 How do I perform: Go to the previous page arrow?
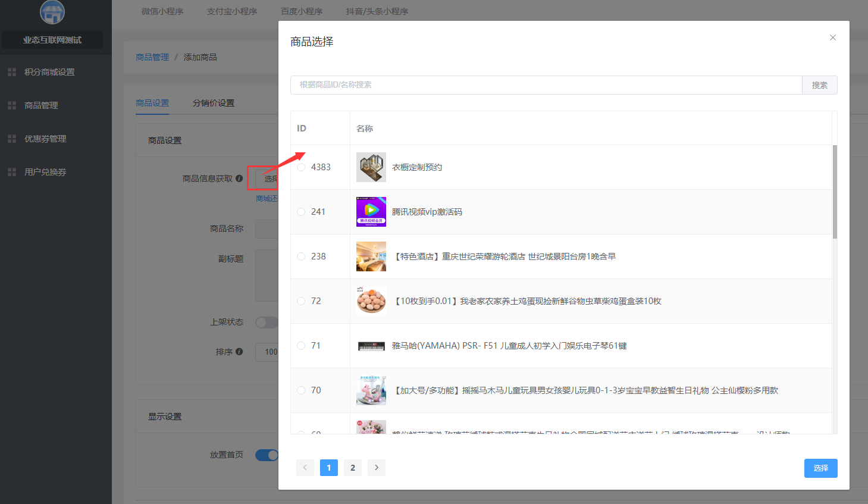305,468
